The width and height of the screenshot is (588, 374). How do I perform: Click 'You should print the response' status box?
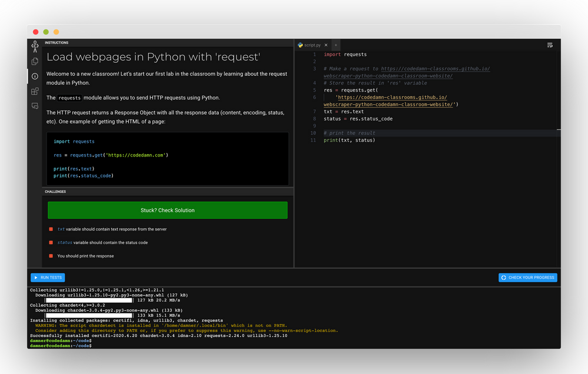51,256
